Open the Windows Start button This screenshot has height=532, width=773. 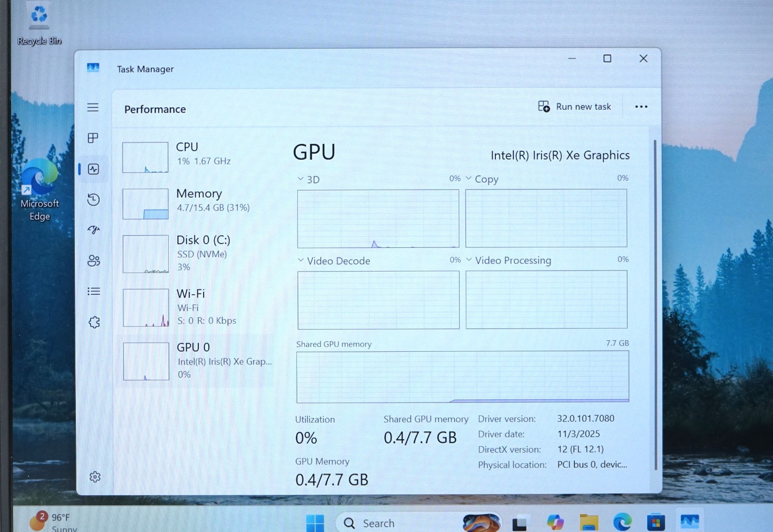click(315, 523)
